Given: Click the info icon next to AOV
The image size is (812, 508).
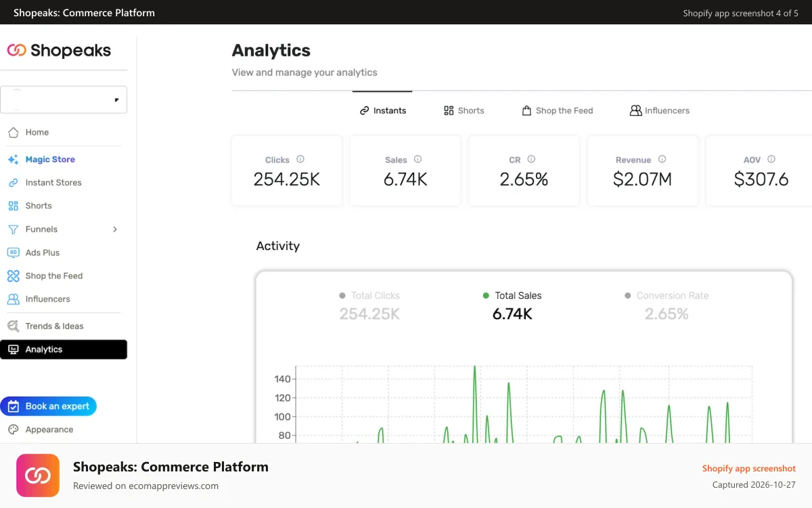Looking at the screenshot, I should tap(771, 159).
